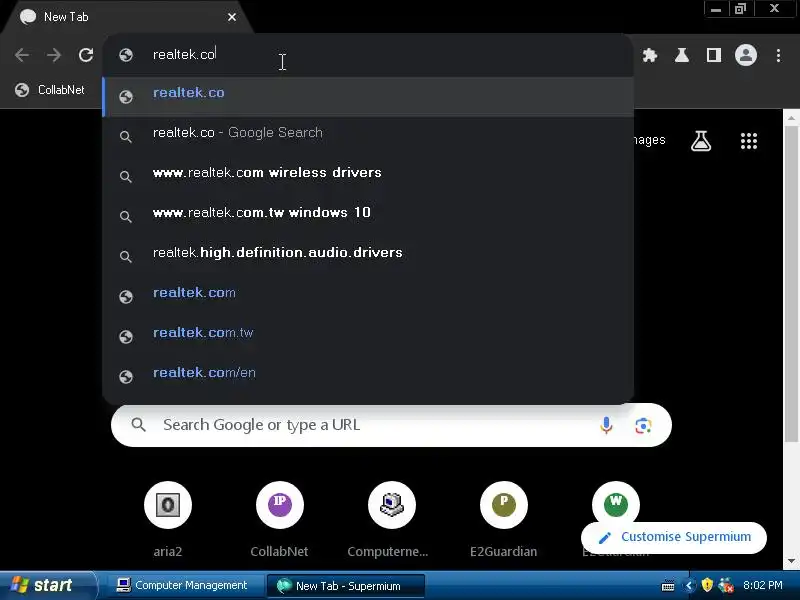This screenshot has height=600, width=800.
Task: Minimize the Supermium window
Action: [716, 9]
